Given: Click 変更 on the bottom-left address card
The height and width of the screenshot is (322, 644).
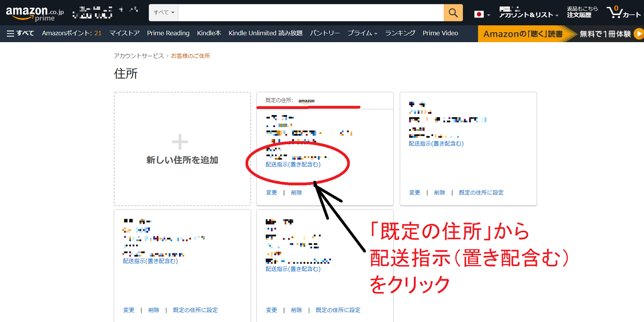Looking at the screenshot, I should (129, 310).
